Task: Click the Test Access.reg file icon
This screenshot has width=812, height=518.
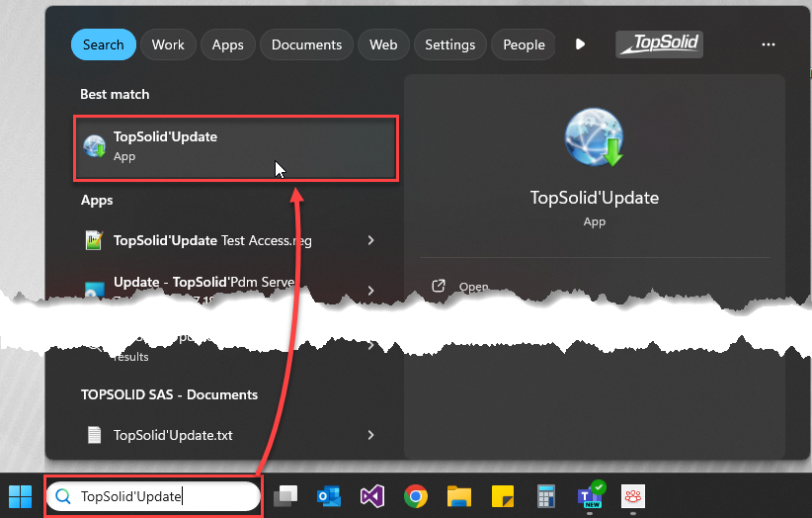Action: click(x=94, y=240)
